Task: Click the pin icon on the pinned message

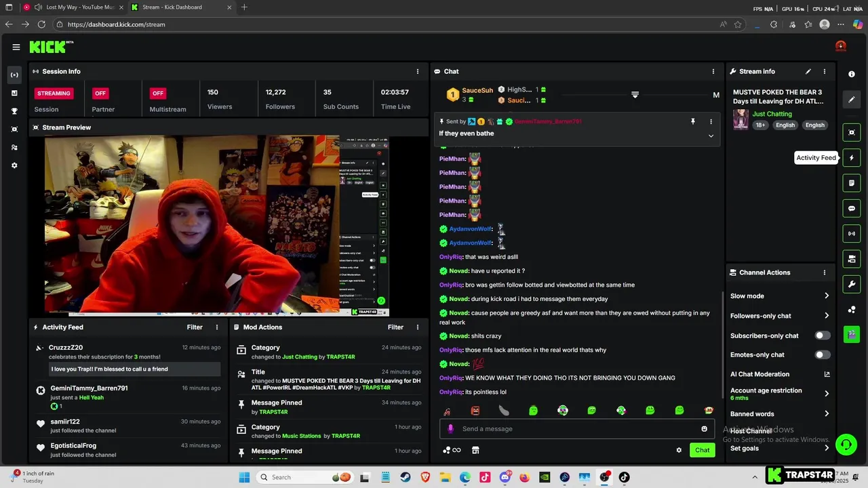Action: click(x=693, y=121)
